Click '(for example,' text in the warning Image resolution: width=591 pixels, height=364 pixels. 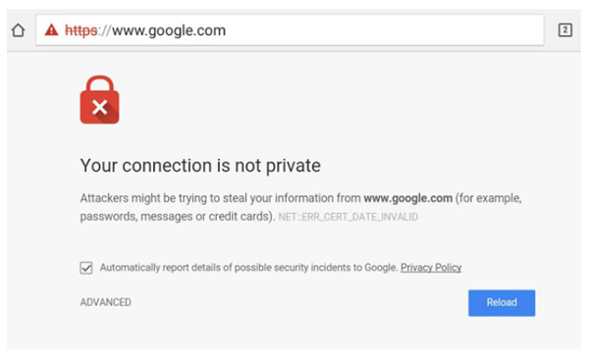coord(489,198)
